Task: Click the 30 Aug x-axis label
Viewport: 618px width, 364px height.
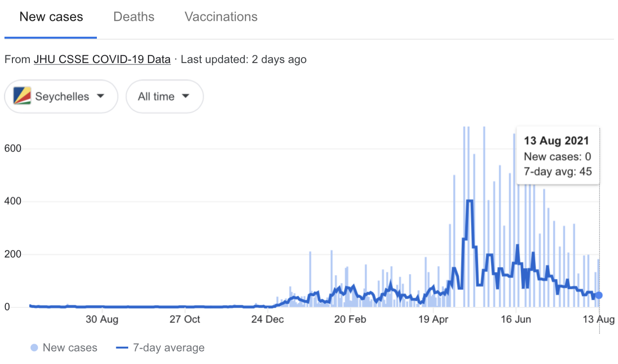Action: pyautogui.click(x=102, y=319)
